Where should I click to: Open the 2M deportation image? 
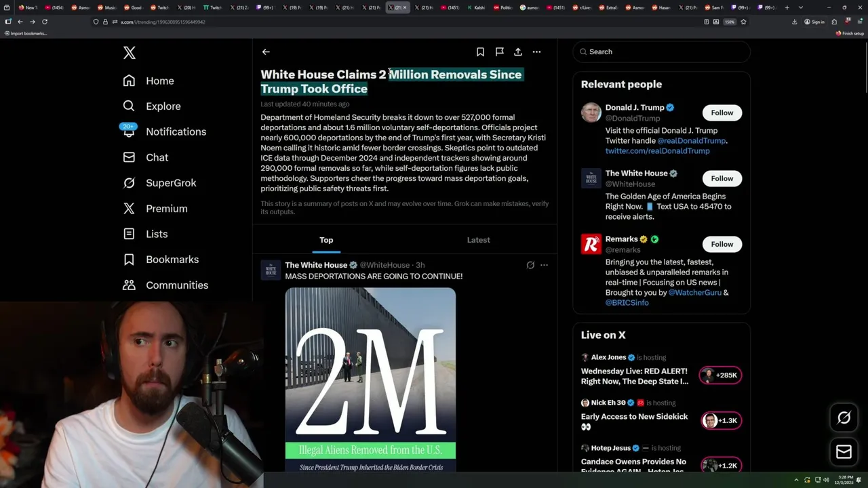click(370, 380)
